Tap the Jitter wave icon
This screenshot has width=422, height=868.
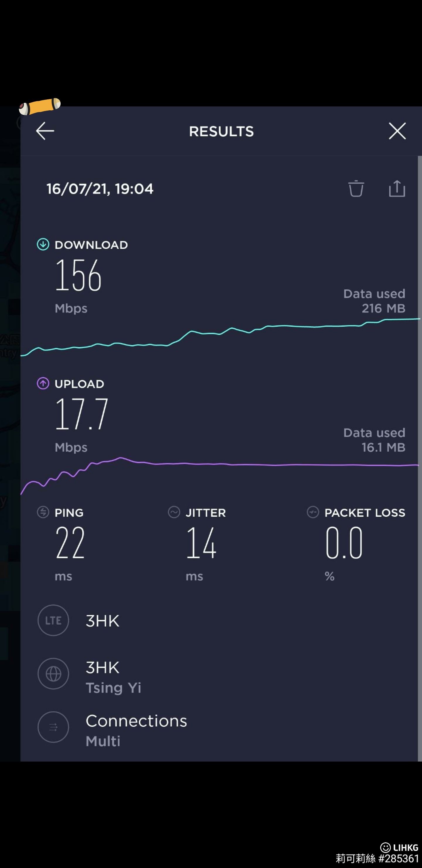point(174,512)
